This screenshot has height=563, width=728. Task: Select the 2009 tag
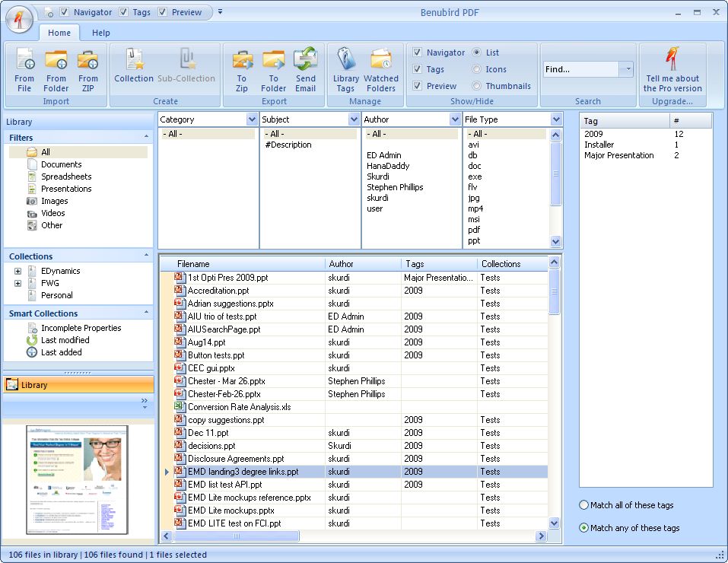click(593, 134)
